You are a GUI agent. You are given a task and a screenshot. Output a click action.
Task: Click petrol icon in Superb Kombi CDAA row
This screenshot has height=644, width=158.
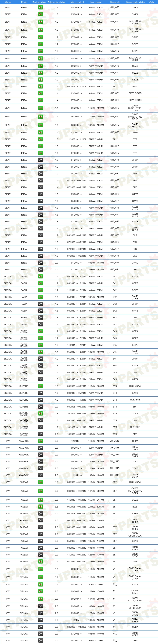[40, 414]
